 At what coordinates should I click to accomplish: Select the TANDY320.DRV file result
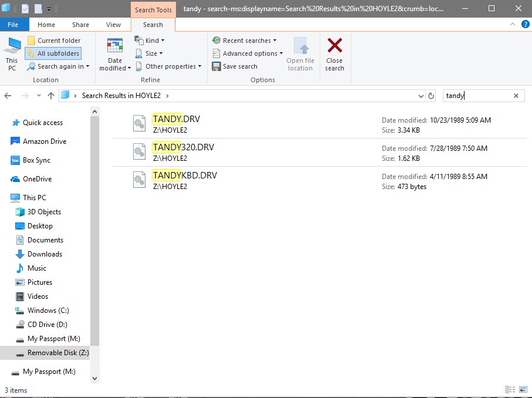[183, 147]
